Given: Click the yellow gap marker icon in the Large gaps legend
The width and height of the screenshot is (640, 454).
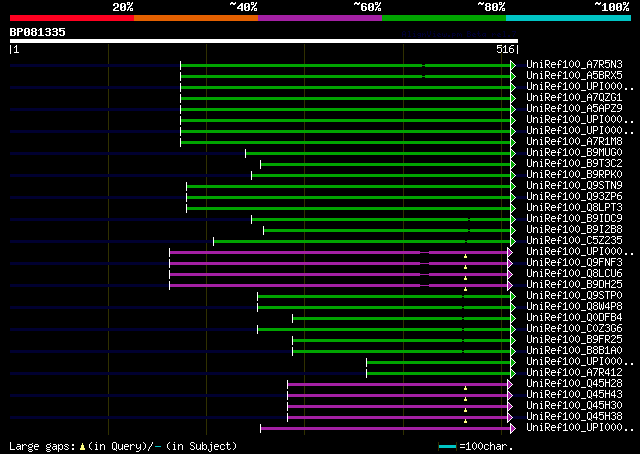Looking at the screenshot, I should tap(82, 447).
